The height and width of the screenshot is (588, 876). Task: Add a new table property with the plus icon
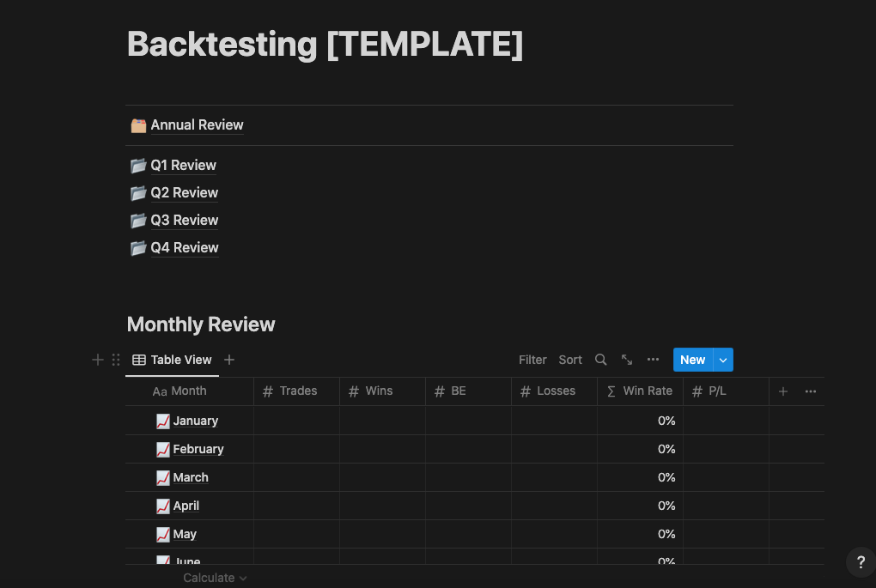coord(782,391)
